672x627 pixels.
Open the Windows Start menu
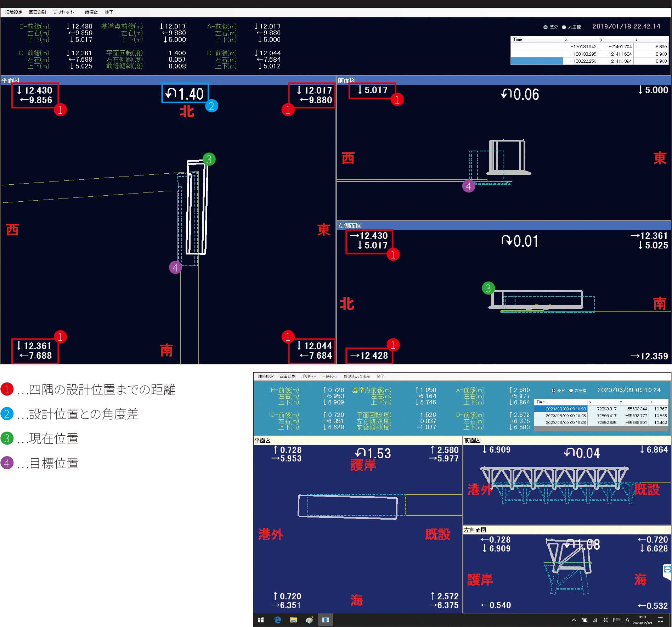coord(261,620)
